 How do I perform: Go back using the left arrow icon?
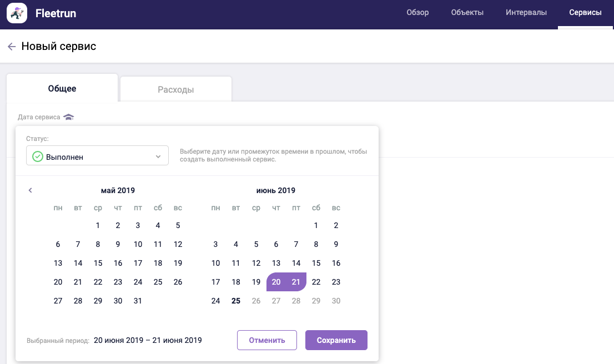click(x=12, y=47)
